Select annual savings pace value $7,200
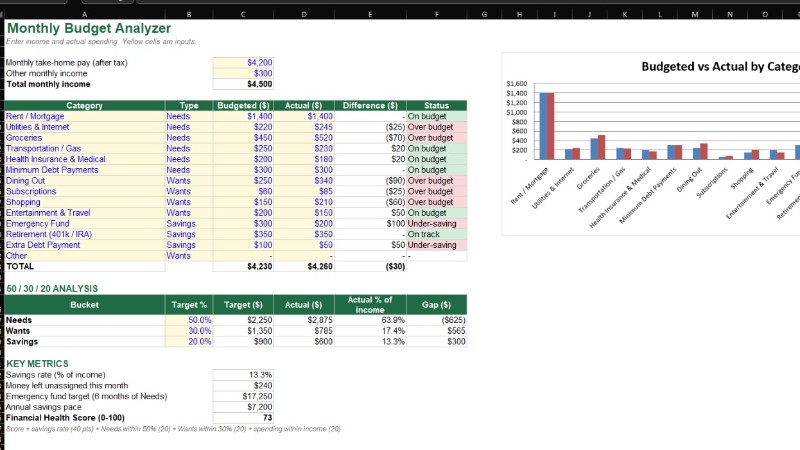 pos(243,407)
